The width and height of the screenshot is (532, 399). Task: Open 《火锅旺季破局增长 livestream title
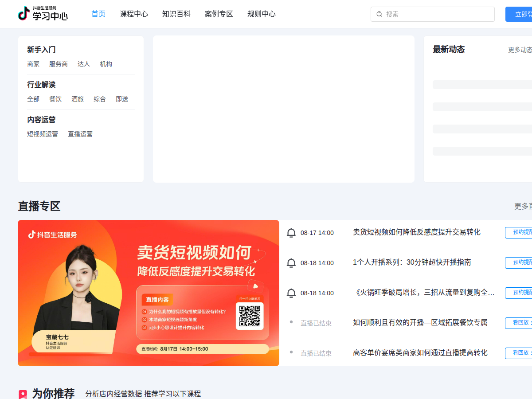tap(424, 293)
